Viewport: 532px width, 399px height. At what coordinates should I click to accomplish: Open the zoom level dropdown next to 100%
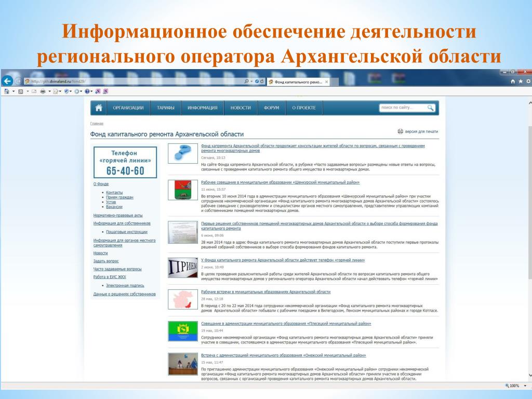click(525, 386)
